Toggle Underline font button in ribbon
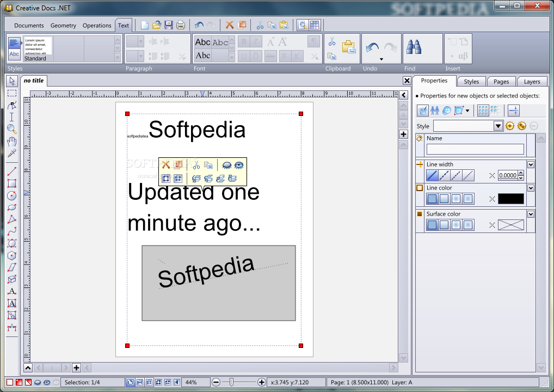Image resolution: width=554 pixels, height=392 pixels. pyautogui.click(x=243, y=56)
